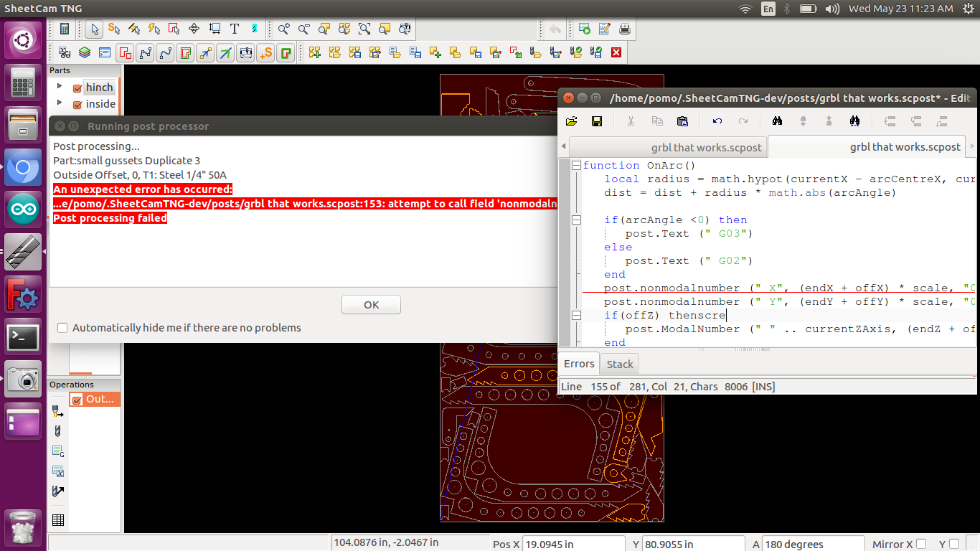Screen dimensions: 980x551
Task: Open the Ubuntu dash launcher icon
Action: point(24,40)
